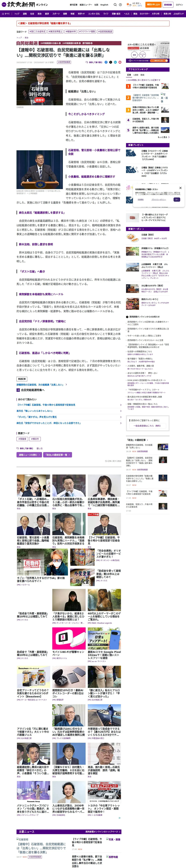Click 新規登録 button in header
Viewport: 186px width, 868px height.
tap(168, 5)
